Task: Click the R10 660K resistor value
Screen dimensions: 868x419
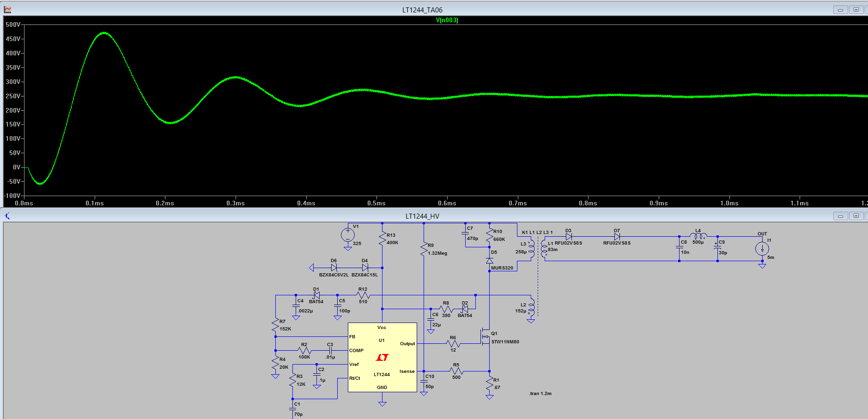Action: (499, 239)
